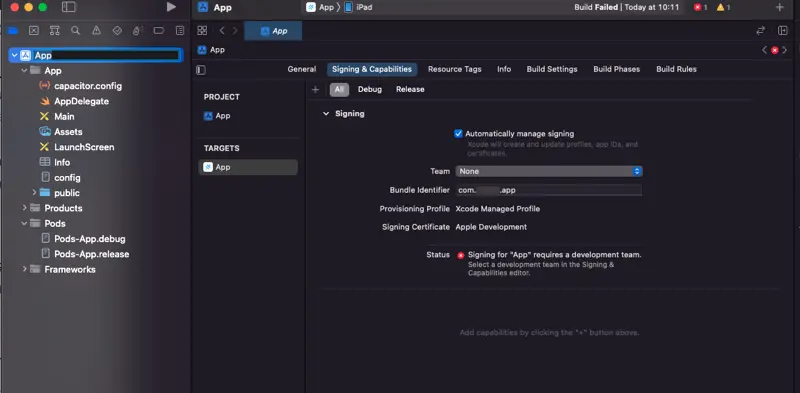
Task: Open LaunchScreen storyboard
Action: point(84,147)
